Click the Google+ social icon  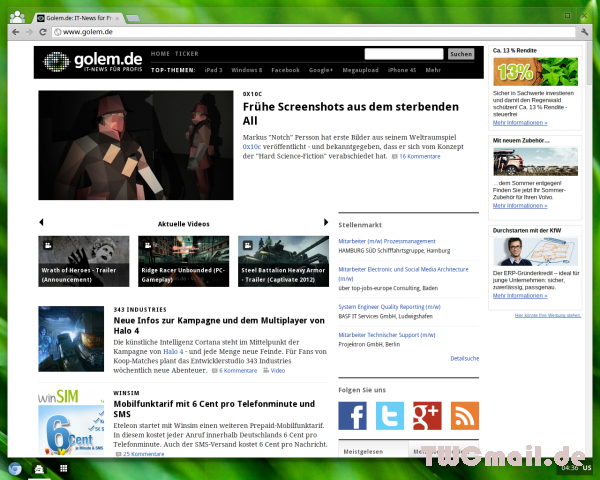(x=427, y=415)
